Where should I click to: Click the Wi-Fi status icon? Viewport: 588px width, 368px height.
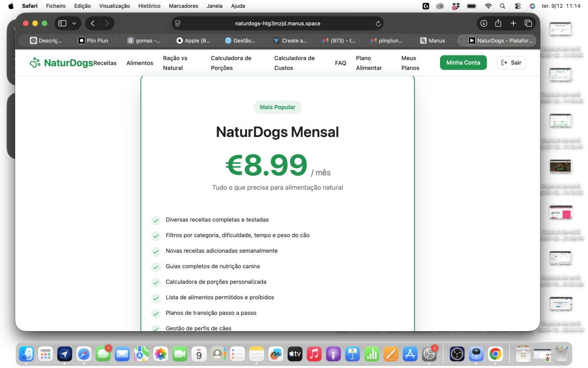coord(488,6)
